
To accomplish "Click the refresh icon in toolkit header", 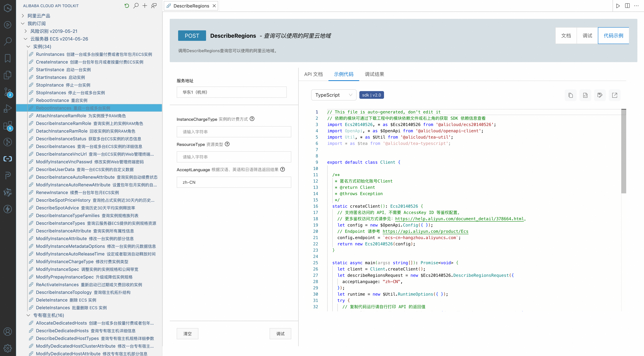I will 127,6.
